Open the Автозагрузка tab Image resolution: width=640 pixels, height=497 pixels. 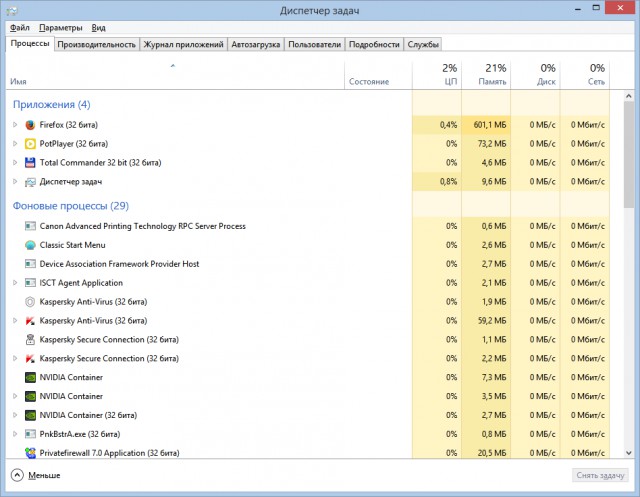pos(256,44)
